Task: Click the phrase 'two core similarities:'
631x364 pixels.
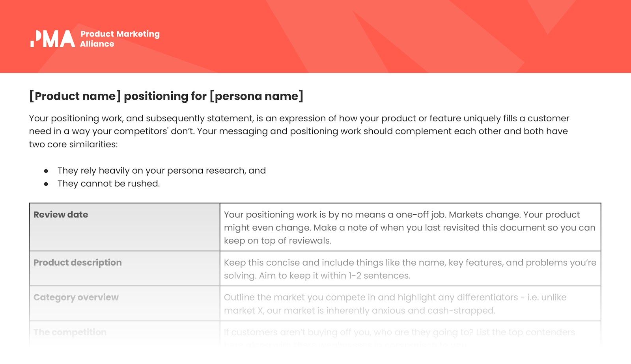Action: click(x=73, y=144)
